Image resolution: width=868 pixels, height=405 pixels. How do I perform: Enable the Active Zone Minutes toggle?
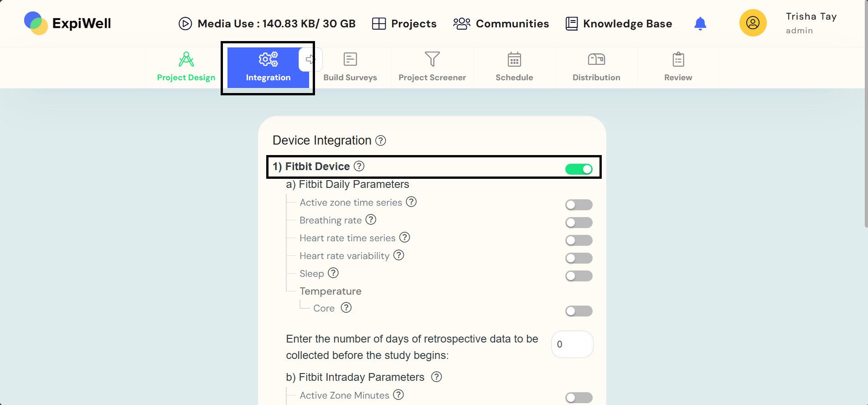point(579,398)
